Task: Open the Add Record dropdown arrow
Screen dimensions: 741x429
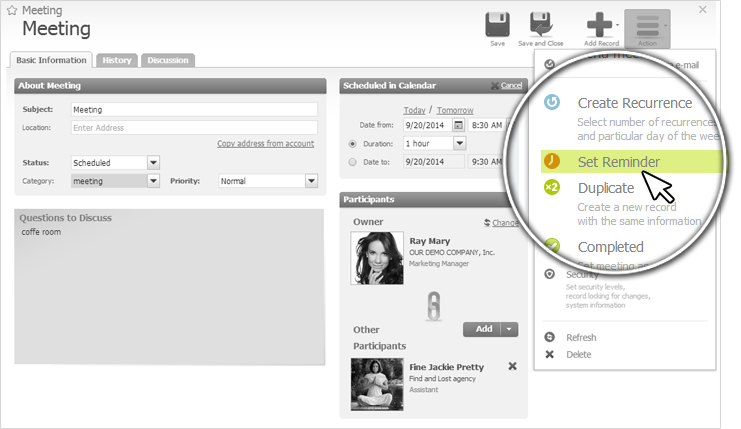Action: (617, 25)
